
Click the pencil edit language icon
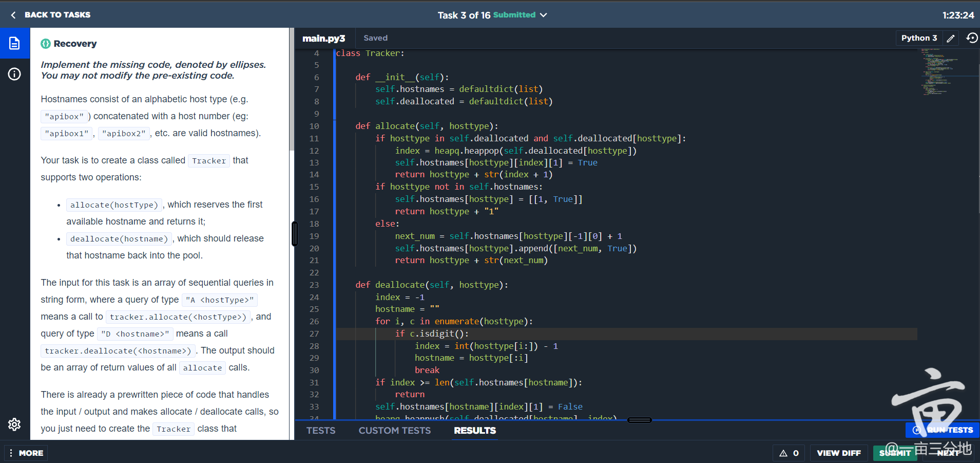point(951,39)
